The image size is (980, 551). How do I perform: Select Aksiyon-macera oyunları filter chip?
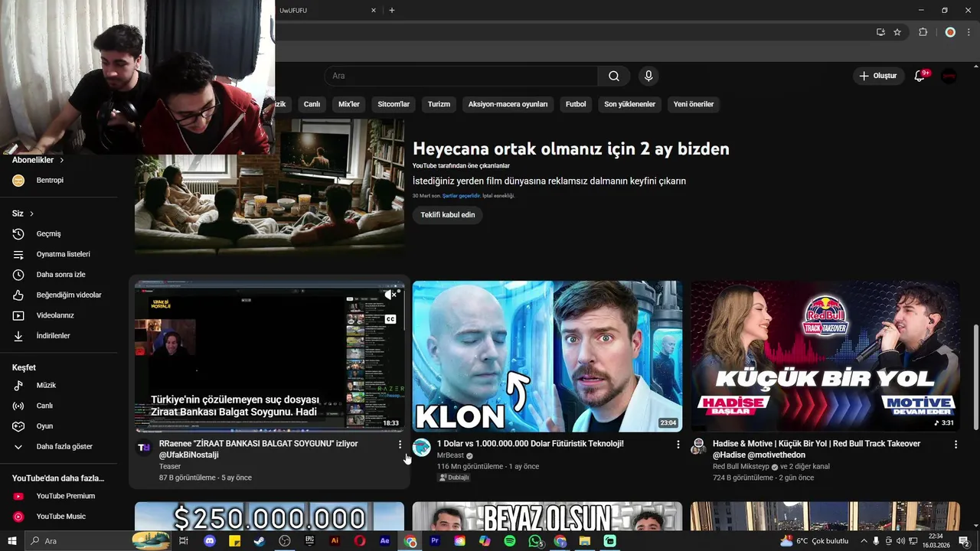click(508, 104)
